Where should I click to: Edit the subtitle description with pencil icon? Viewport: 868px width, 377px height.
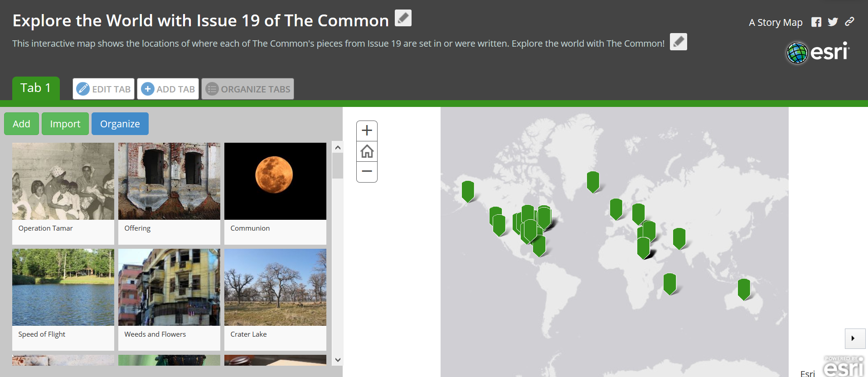point(678,42)
